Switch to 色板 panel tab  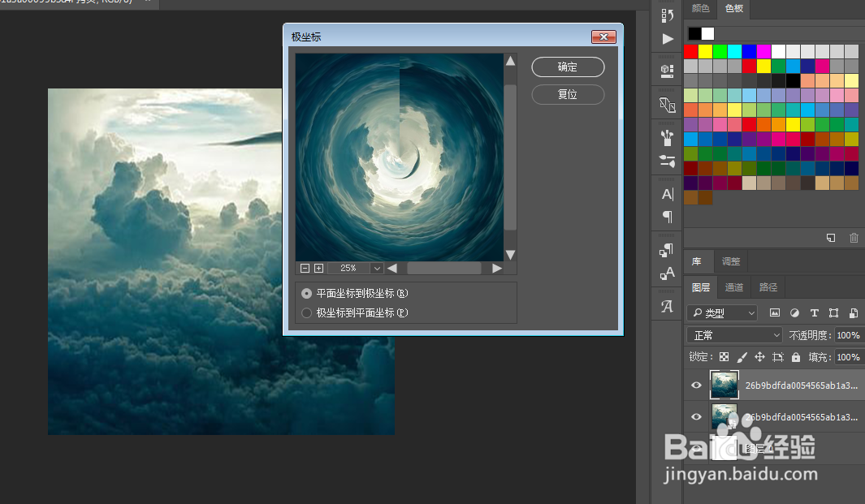coord(734,8)
